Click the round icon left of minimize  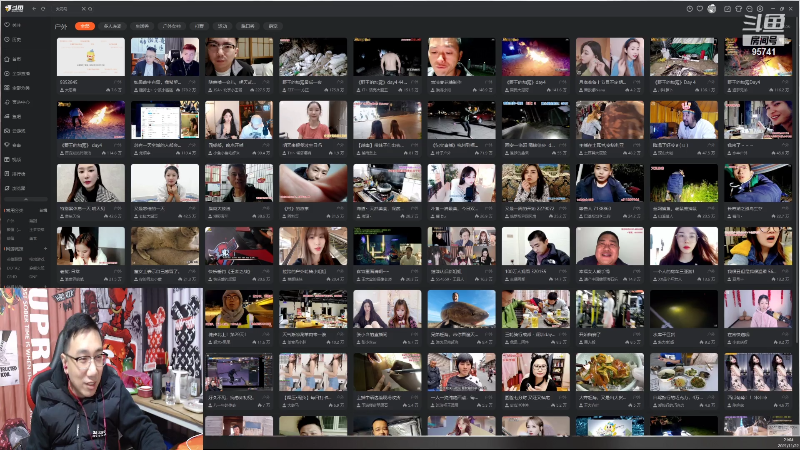coord(760,9)
